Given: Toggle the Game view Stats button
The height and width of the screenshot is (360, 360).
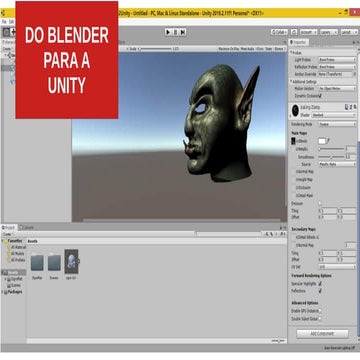Looking at the screenshot, I should tap(269, 49).
